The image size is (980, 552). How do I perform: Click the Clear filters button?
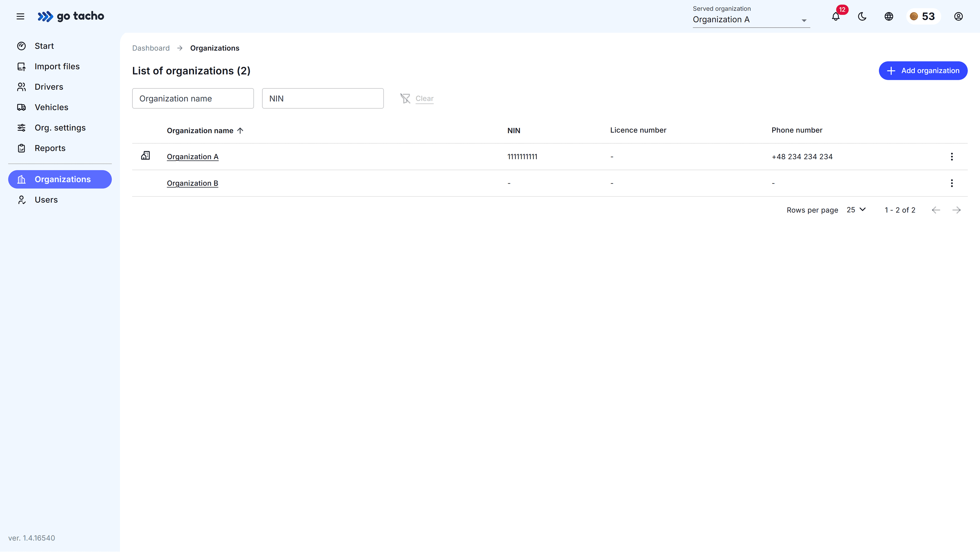click(x=417, y=98)
